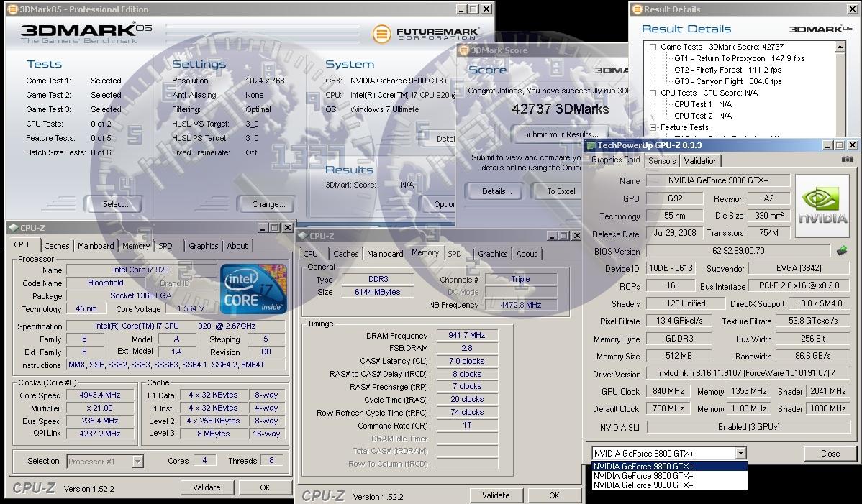Click the Bus Speed 235.4 MHz value
The image size is (862, 504).
coord(99,421)
